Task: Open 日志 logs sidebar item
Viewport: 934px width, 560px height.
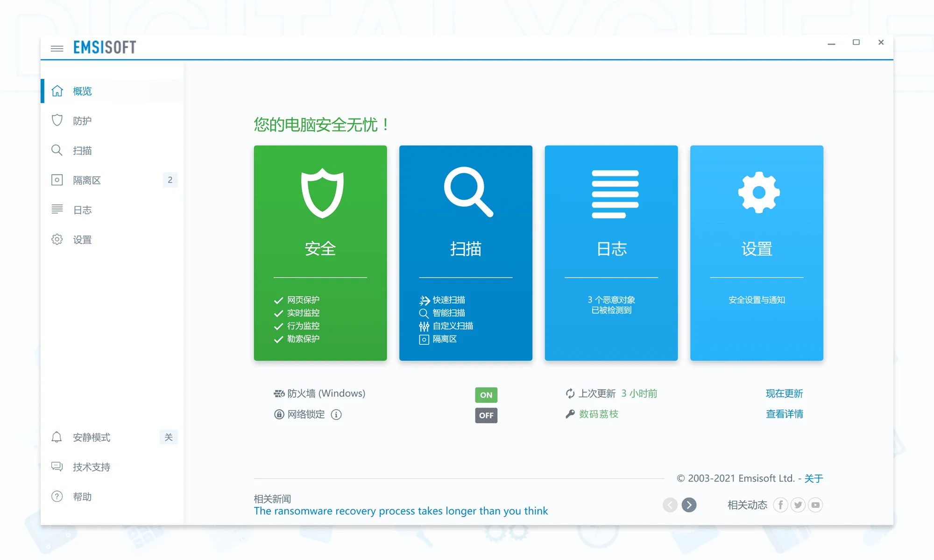Action: pyautogui.click(x=112, y=210)
